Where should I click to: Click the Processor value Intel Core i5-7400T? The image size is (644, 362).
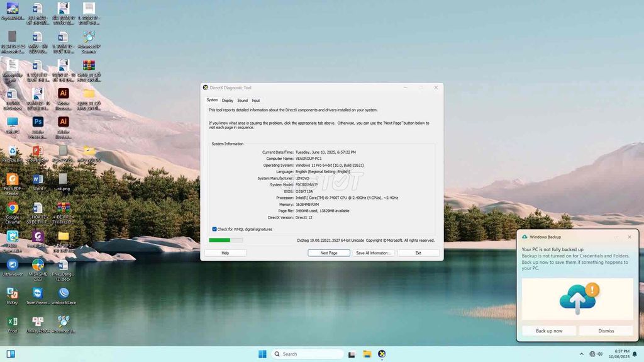coord(347,198)
